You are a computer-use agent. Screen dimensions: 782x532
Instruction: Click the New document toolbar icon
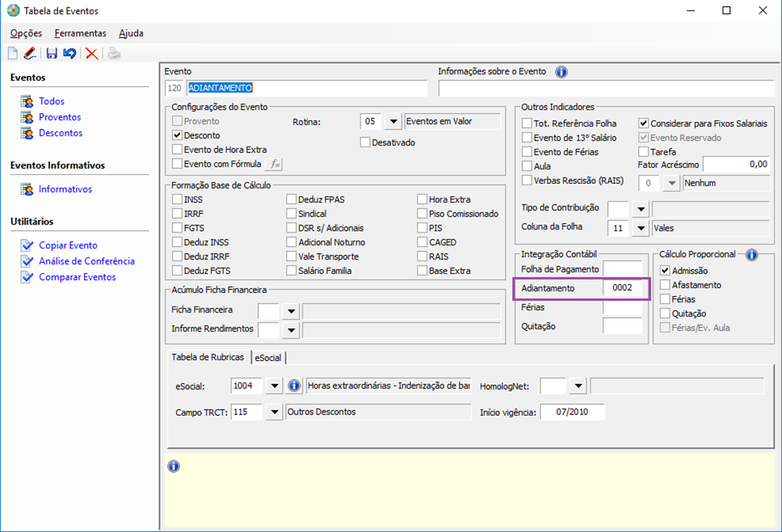[13, 53]
